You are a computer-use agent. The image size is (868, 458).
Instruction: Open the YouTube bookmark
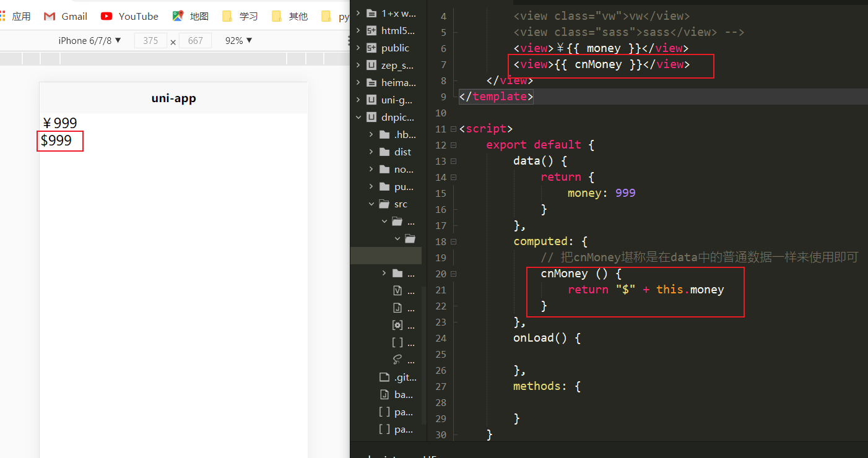pyautogui.click(x=129, y=16)
